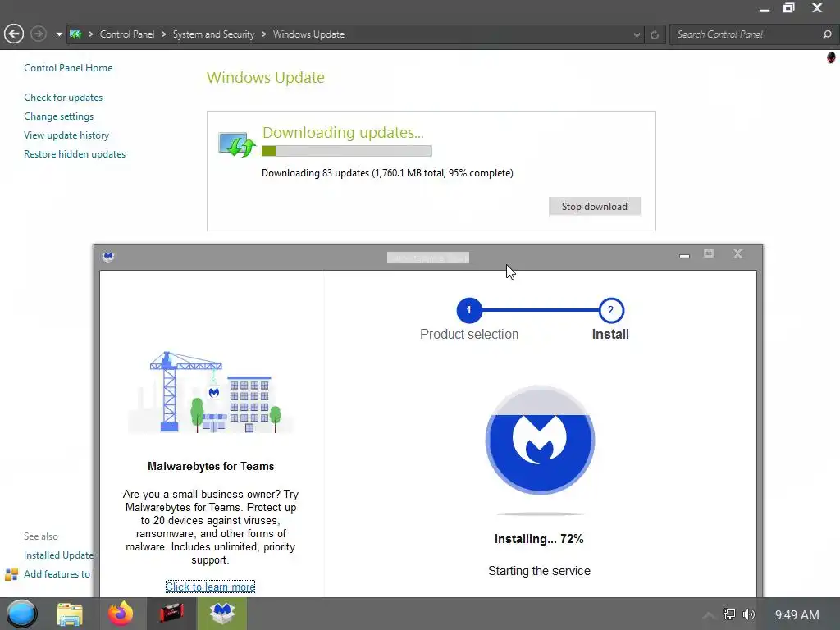
Task: Click the Downloading 83 updates status text
Action: click(387, 173)
